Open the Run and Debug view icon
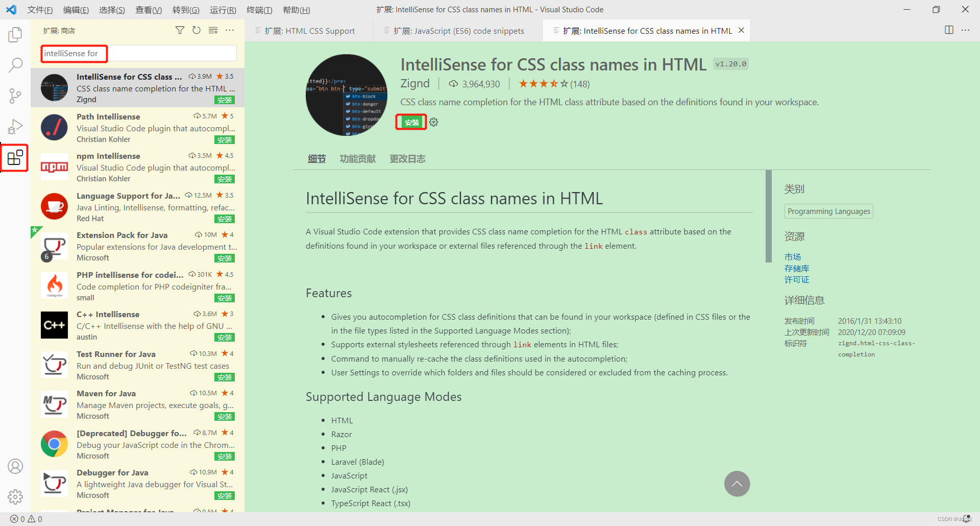The width and height of the screenshot is (980, 526). [x=15, y=127]
